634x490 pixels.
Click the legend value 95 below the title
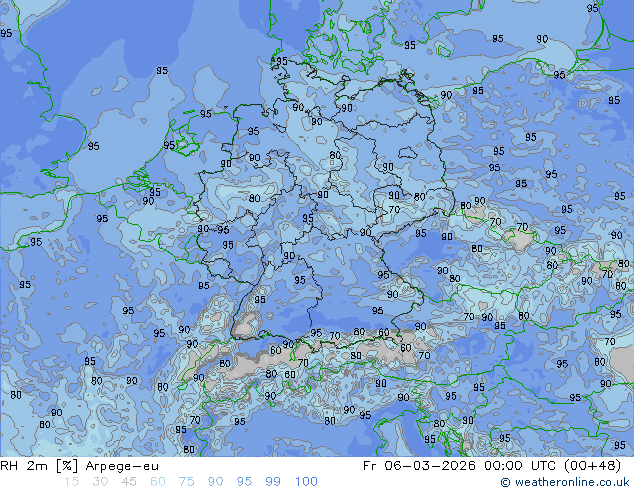244,482
